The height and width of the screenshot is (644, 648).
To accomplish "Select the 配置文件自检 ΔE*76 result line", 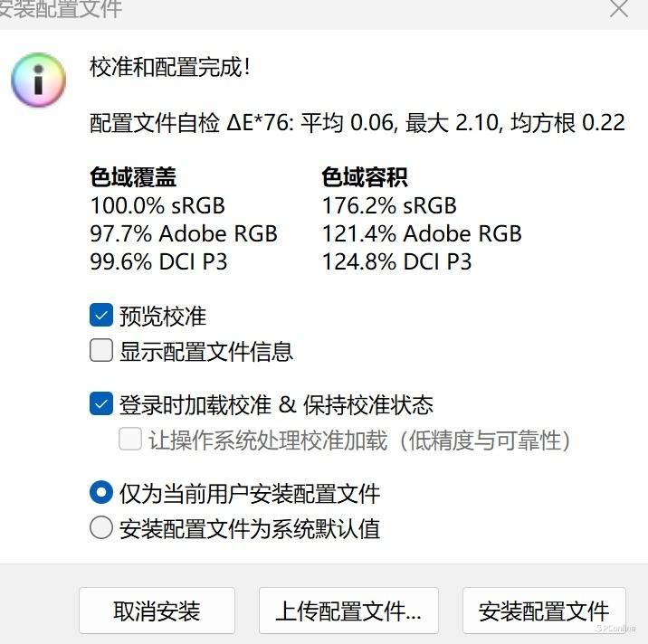I will coord(357,123).
